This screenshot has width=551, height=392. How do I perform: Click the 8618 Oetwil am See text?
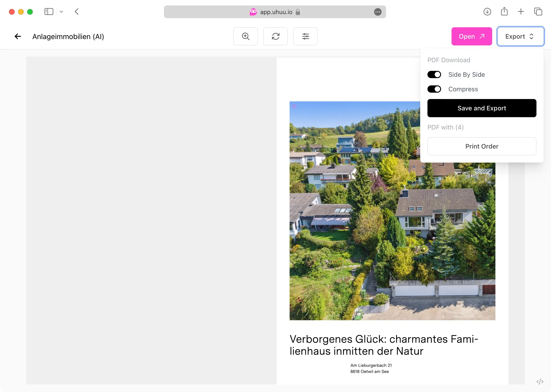pos(370,372)
